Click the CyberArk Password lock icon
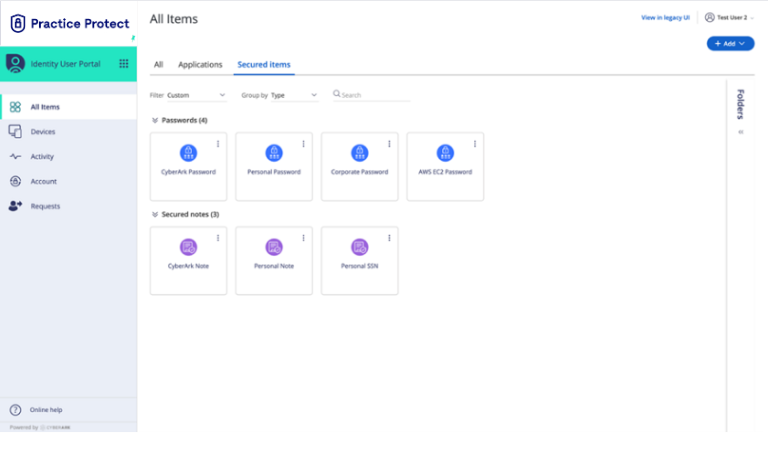 pos(188,153)
